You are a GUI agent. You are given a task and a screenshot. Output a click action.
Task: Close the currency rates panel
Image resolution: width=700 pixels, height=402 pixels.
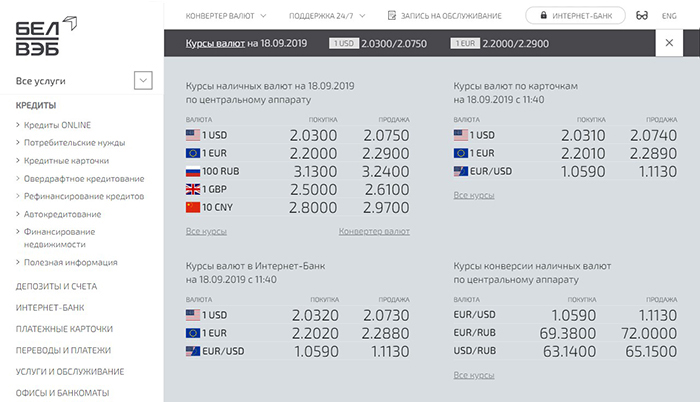[x=669, y=44]
